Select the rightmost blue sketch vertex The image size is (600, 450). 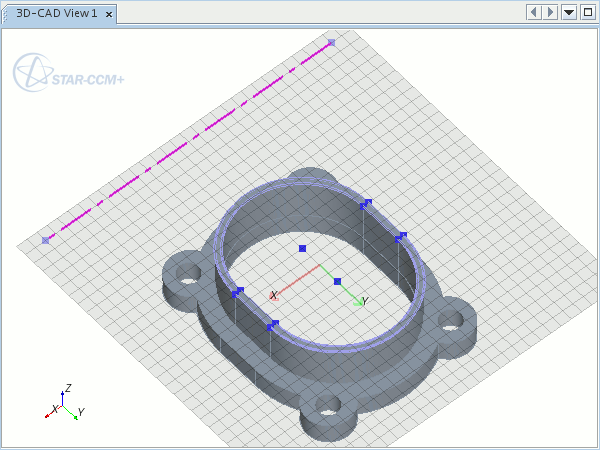[x=401, y=237]
